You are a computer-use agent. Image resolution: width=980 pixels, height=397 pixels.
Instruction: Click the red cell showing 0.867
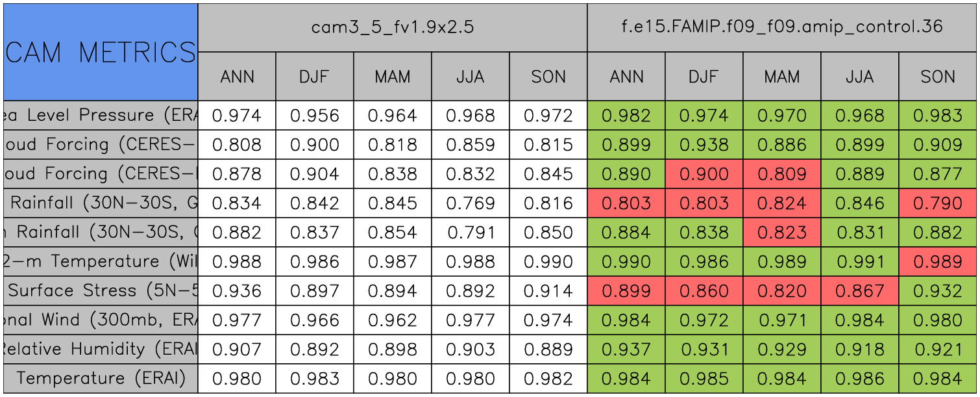click(859, 291)
